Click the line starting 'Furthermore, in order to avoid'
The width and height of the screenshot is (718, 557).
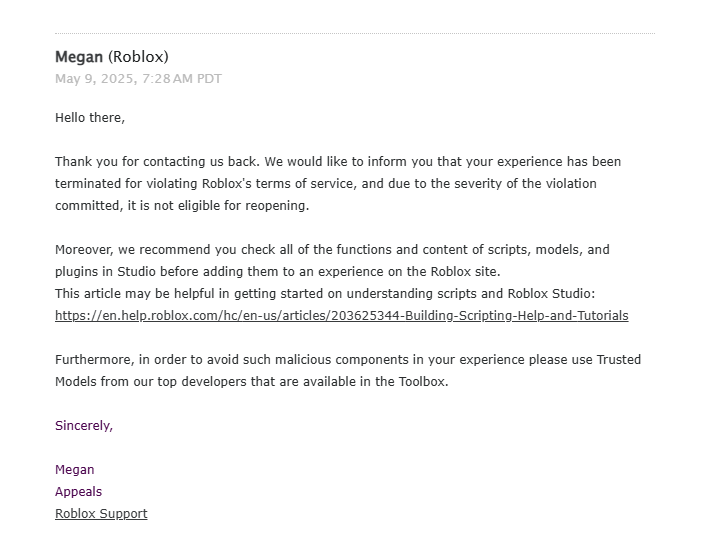pos(348,360)
